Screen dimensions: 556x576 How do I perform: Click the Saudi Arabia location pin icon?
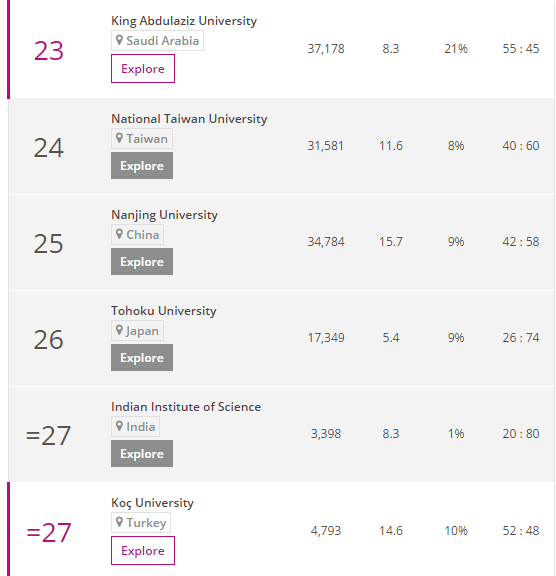point(119,40)
